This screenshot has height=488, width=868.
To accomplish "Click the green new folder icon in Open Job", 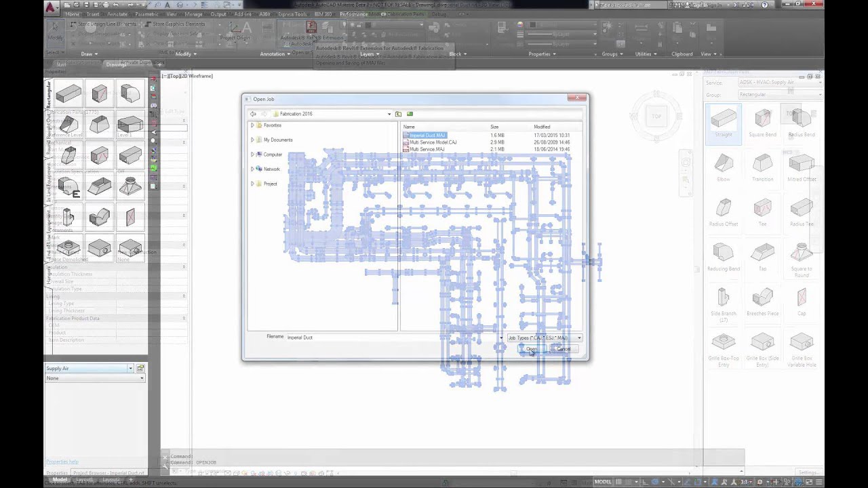I will tap(410, 114).
